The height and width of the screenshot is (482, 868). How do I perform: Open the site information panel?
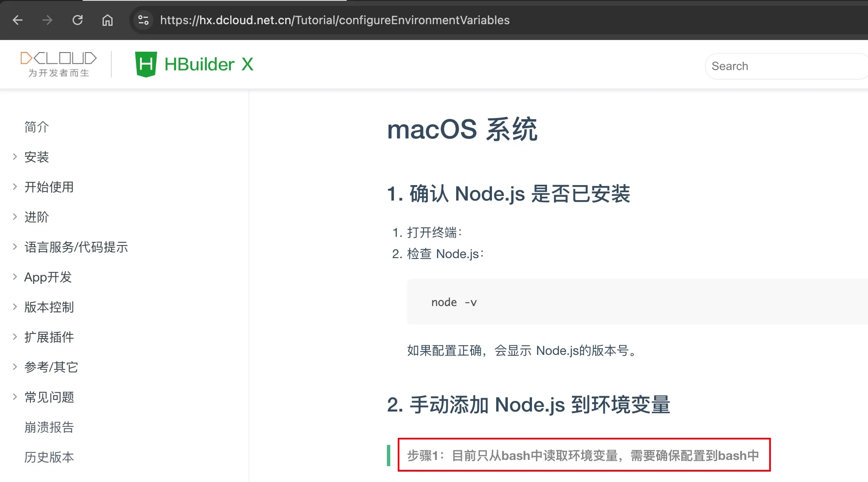(x=143, y=20)
